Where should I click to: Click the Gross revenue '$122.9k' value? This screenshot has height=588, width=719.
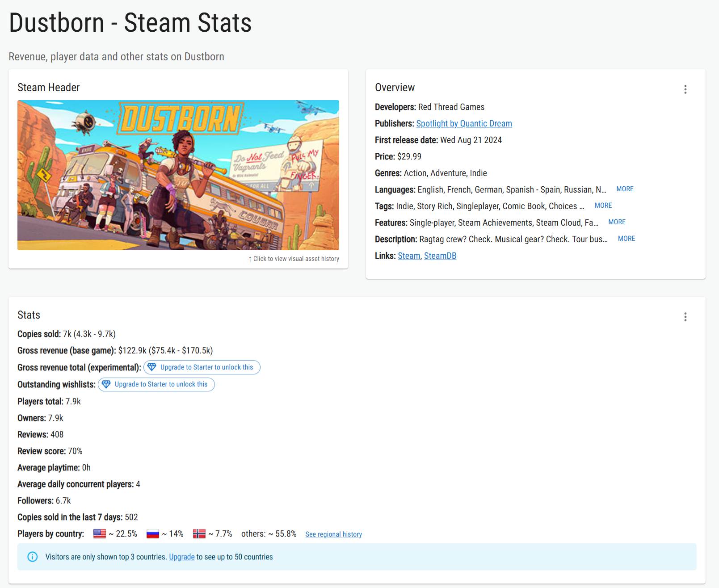point(132,351)
